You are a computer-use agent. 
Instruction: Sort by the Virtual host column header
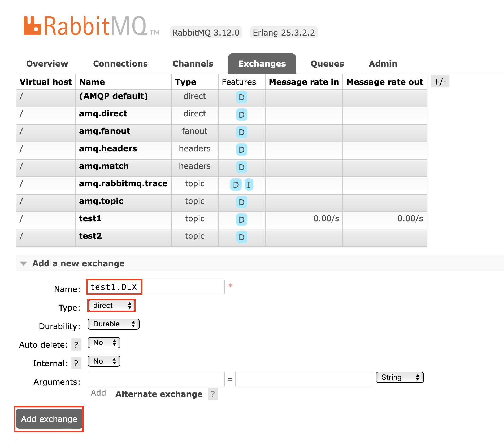(x=46, y=82)
